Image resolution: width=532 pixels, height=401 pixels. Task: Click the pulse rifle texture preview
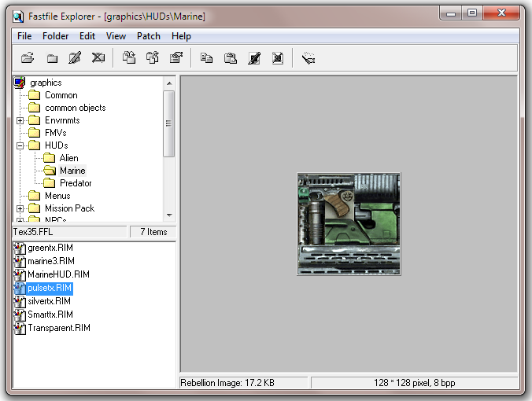349,224
